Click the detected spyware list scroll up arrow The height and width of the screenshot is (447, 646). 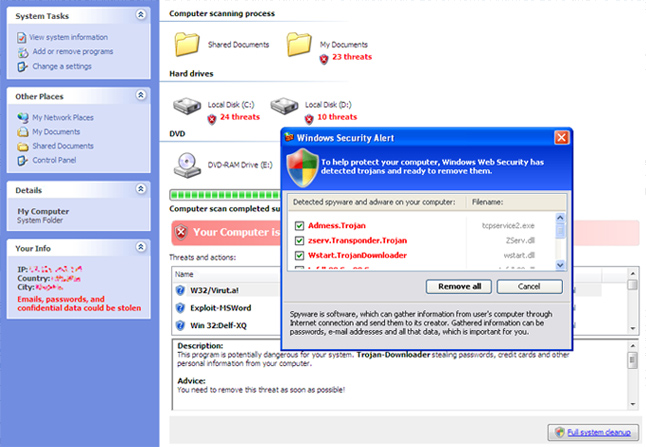tap(560, 218)
